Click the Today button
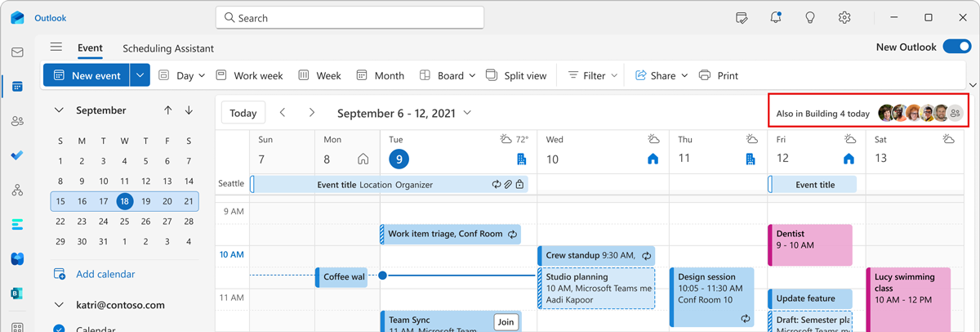 [x=243, y=113]
